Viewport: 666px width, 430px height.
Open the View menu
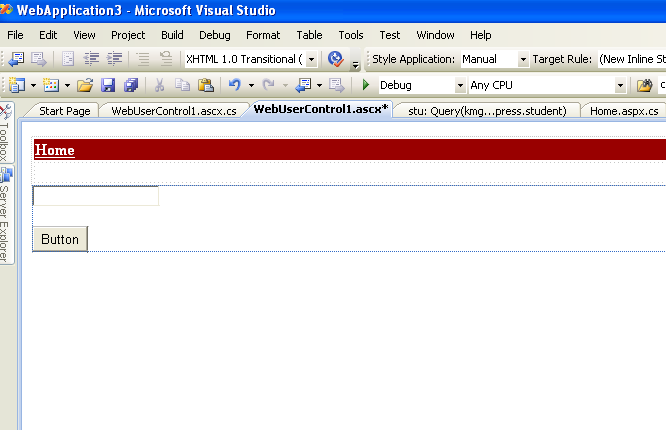point(84,35)
